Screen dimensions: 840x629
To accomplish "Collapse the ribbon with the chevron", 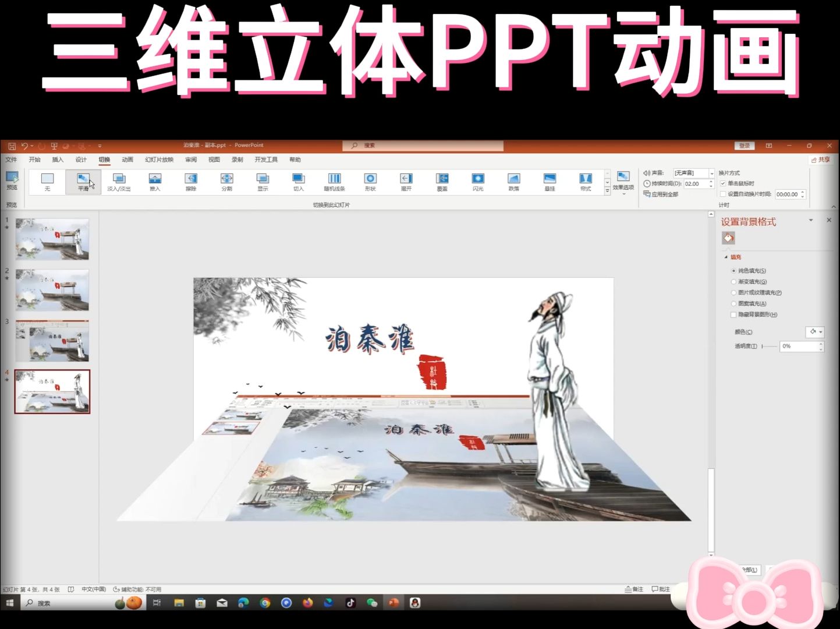I will (x=834, y=207).
